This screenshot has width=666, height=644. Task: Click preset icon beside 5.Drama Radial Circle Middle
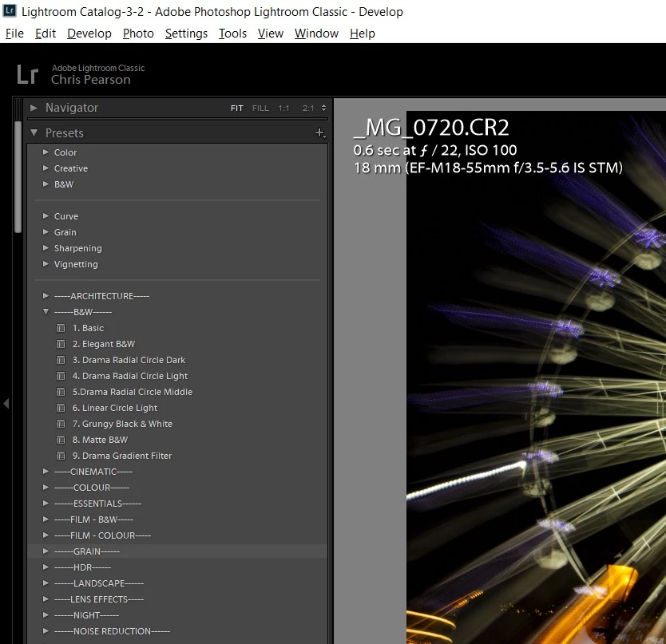point(61,392)
